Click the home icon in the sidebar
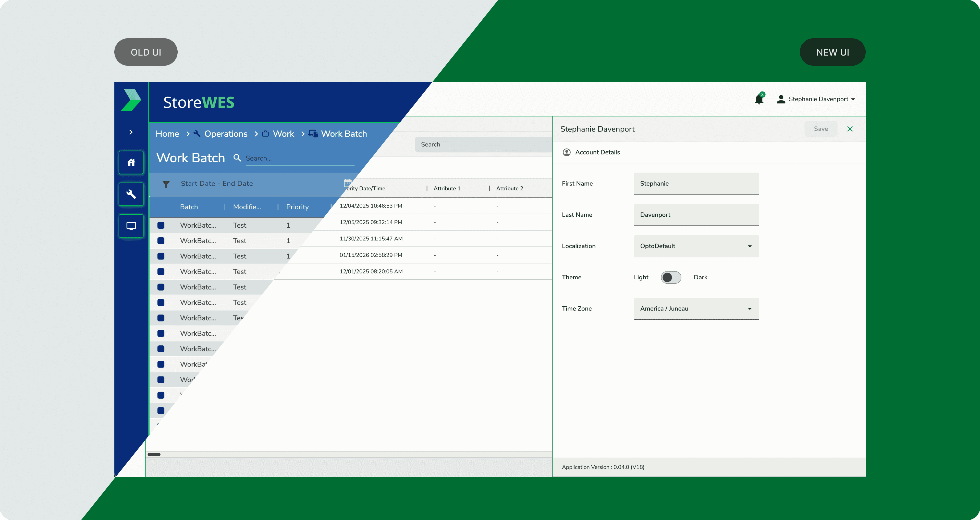980x520 pixels. 131,163
